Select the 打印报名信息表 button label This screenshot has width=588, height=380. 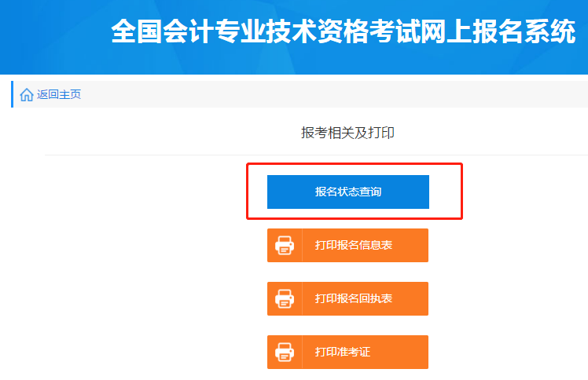pos(354,246)
